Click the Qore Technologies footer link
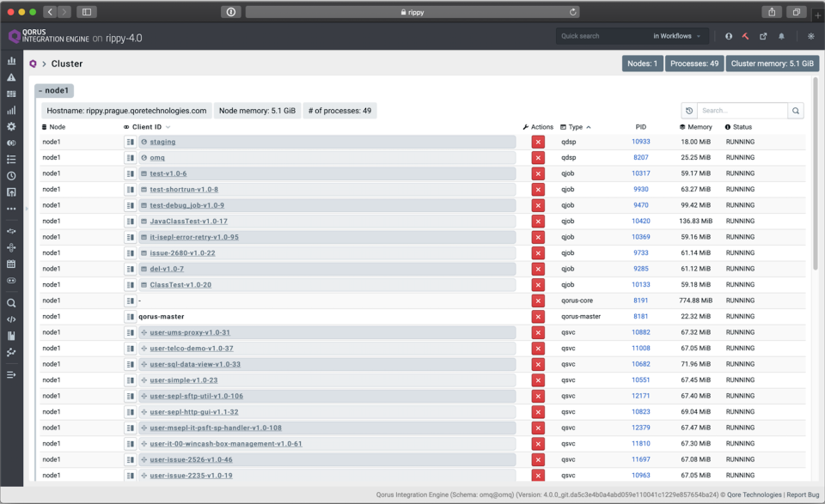The width and height of the screenshot is (825, 504). pos(755,495)
